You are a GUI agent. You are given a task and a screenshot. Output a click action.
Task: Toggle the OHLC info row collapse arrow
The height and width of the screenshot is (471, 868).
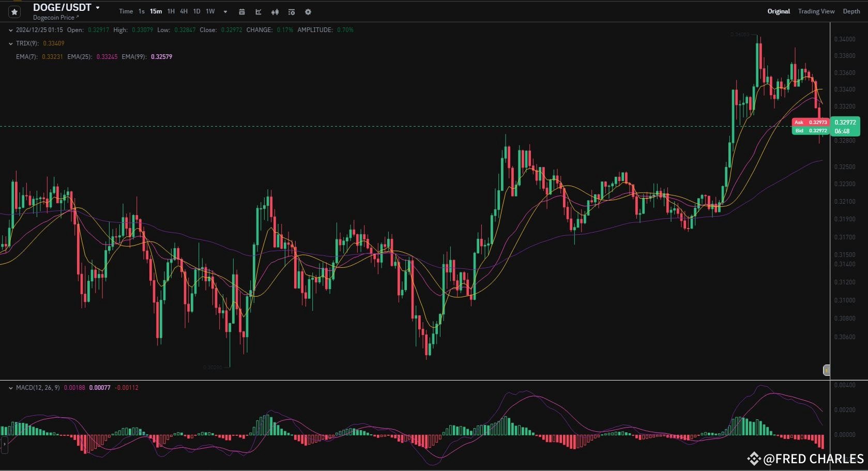(x=11, y=30)
